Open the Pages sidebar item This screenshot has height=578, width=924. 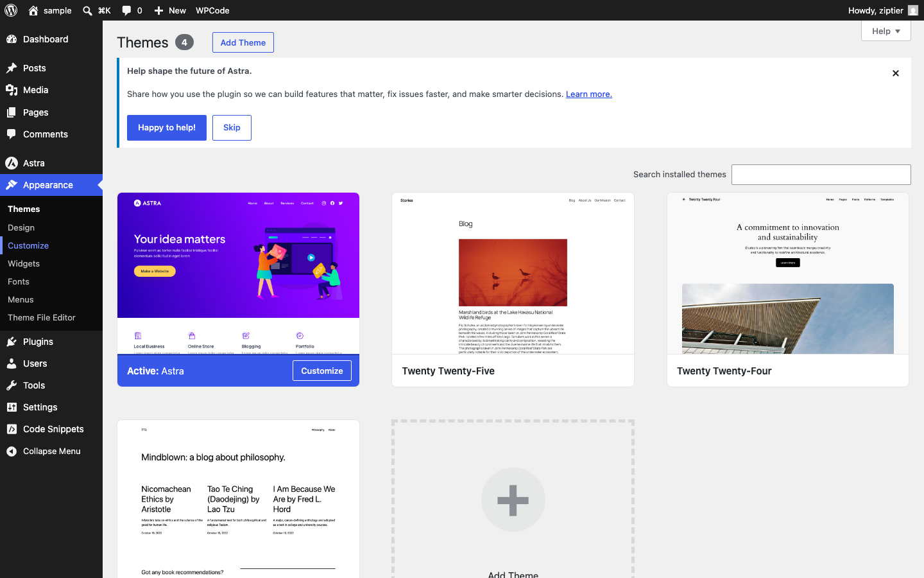coord(51,112)
